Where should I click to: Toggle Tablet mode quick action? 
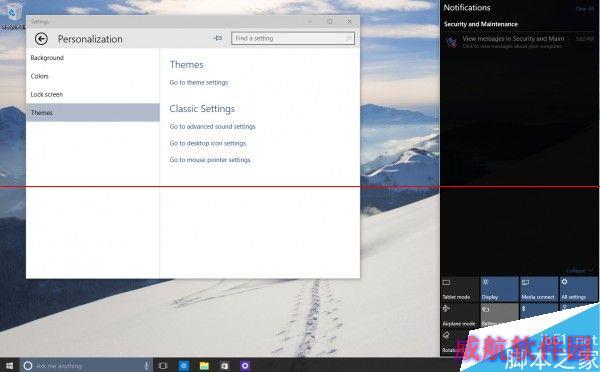[460, 289]
